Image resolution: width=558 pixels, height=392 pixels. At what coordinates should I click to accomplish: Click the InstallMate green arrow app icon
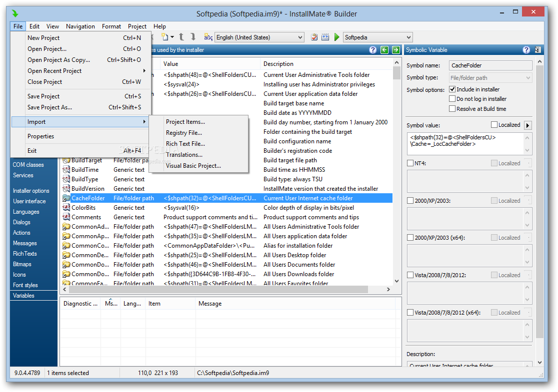click(x=15, y=14)
